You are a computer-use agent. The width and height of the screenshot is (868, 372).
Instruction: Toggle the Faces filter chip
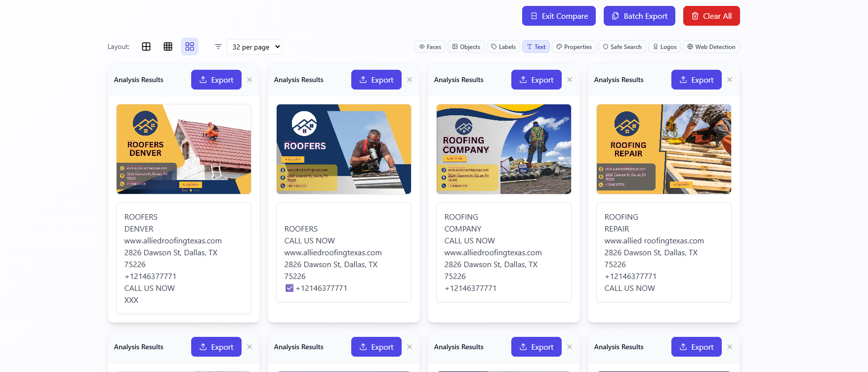(430, 46)
